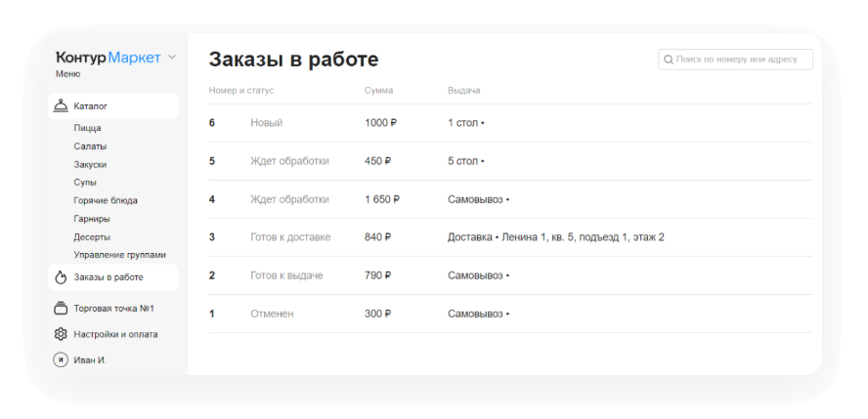Click the 790 ₽ sum

tap(378, 275)
